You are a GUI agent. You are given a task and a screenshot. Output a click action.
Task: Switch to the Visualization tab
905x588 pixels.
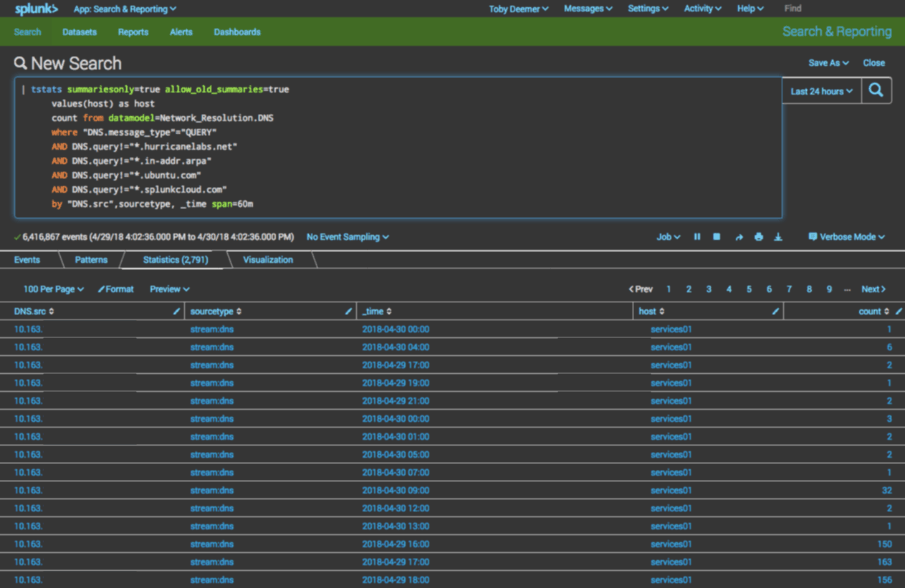click(268, 260)
